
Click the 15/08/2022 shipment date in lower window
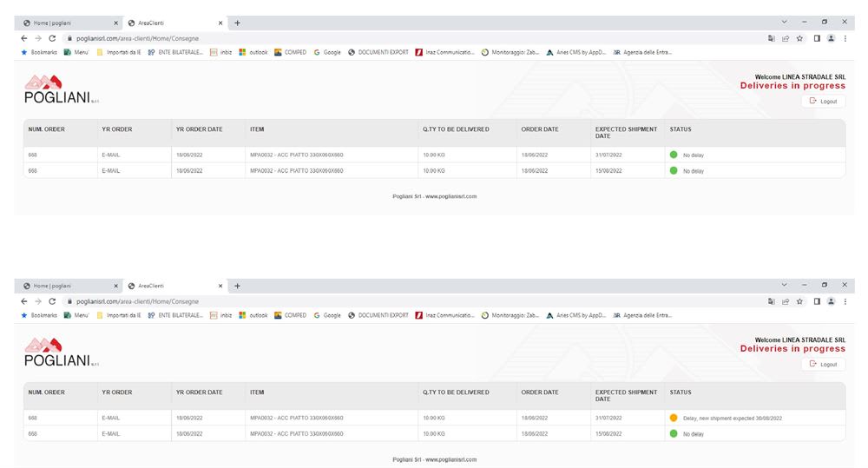[608, 433]
